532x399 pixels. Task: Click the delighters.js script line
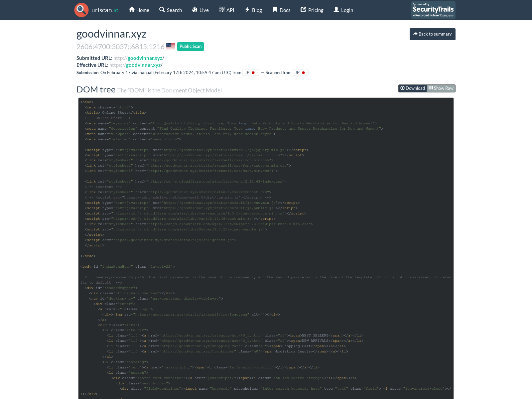pyautogui.click(x=160, y=240)
